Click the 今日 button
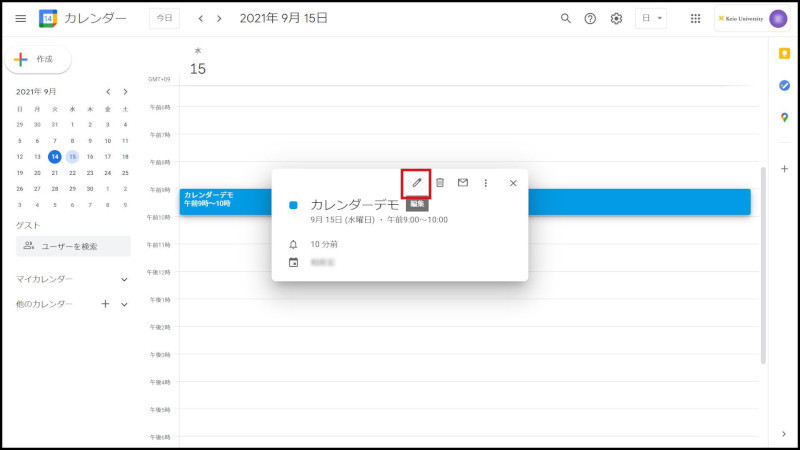Viewport: 800px width, 450px height. pyautogui.click(x=164, y=18)
